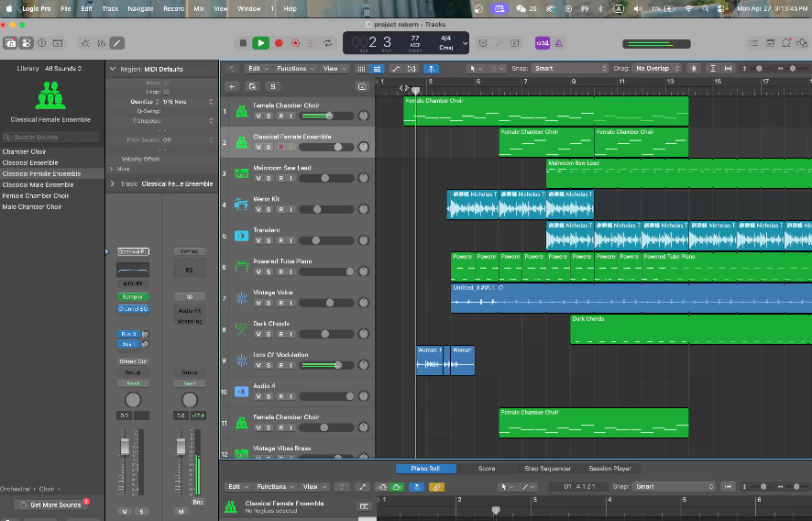812x521 pixels.
Task: Record-enable the Classical Female Ensemble track
Action: pyautogui.click(x=281, y=148)
